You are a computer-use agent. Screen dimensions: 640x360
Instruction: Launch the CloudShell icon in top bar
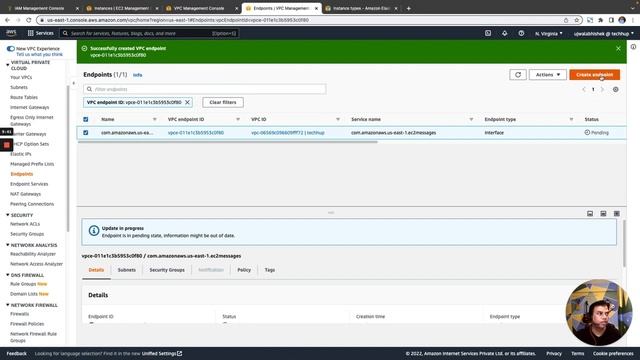(488, 33)
